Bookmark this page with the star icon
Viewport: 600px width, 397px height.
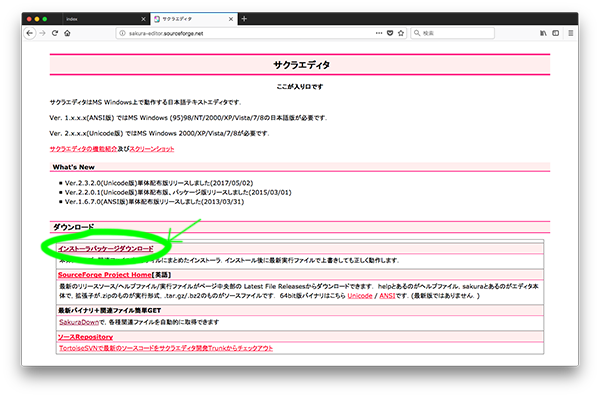coord(401,33)
